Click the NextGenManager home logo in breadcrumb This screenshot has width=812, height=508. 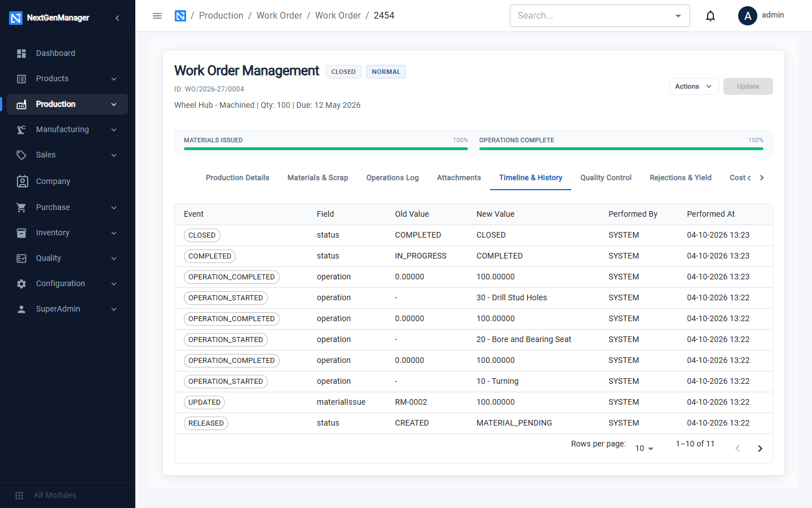[180, 16]
